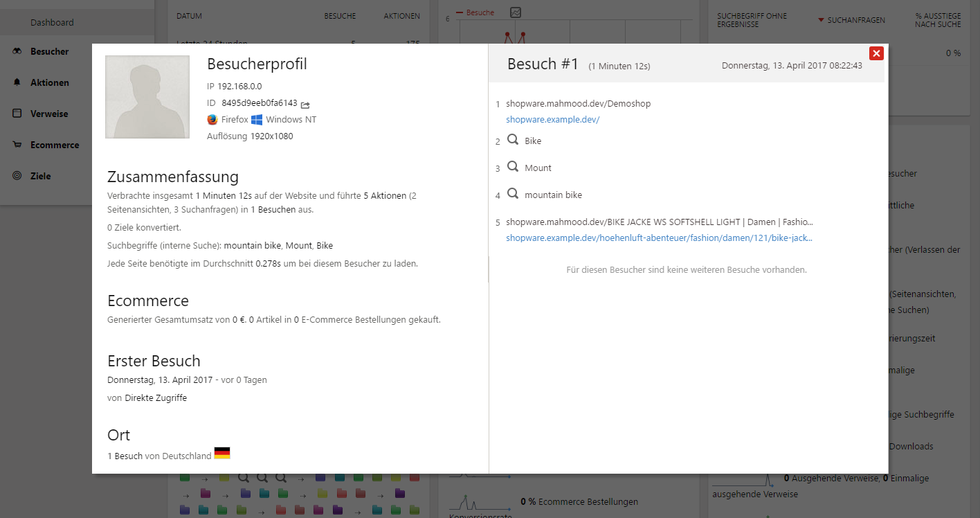980x518 pixels.
Task: Click '1 Besuch von Deutschland' text
Action: 159,456
